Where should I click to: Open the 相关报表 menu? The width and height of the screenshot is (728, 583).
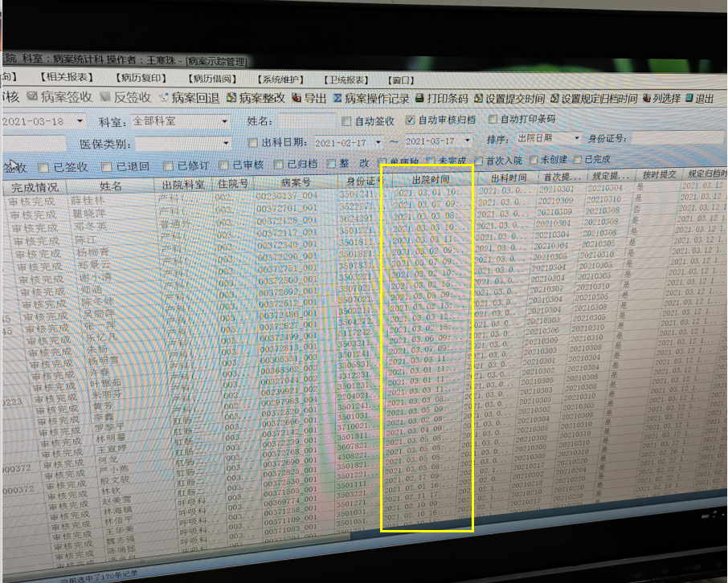click(x=67, y=77)
